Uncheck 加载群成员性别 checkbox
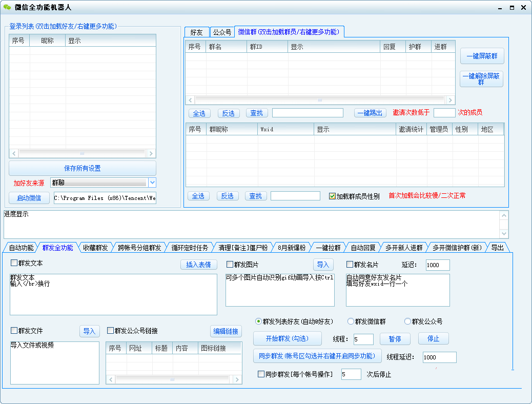 (332, 196)
